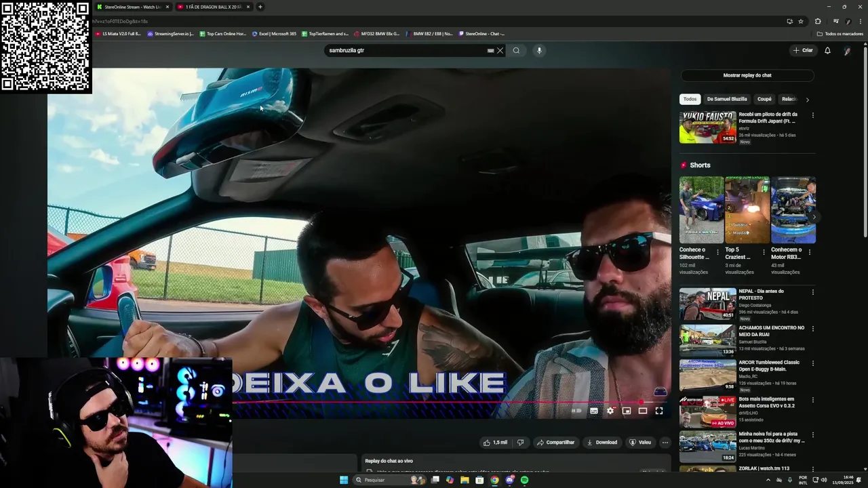The image size is (868, 488).
Task: Click Mostrar replay do chat button
Action: coord(747,75)
